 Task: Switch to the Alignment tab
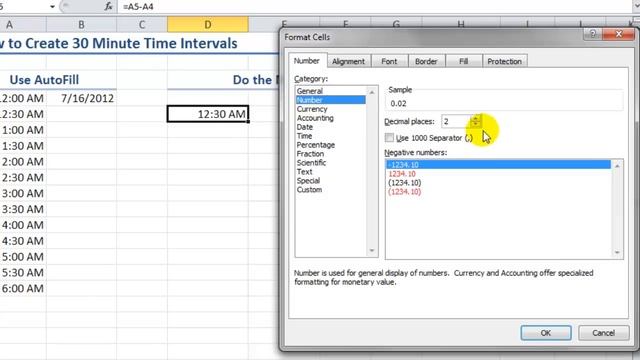pos(348,61)
